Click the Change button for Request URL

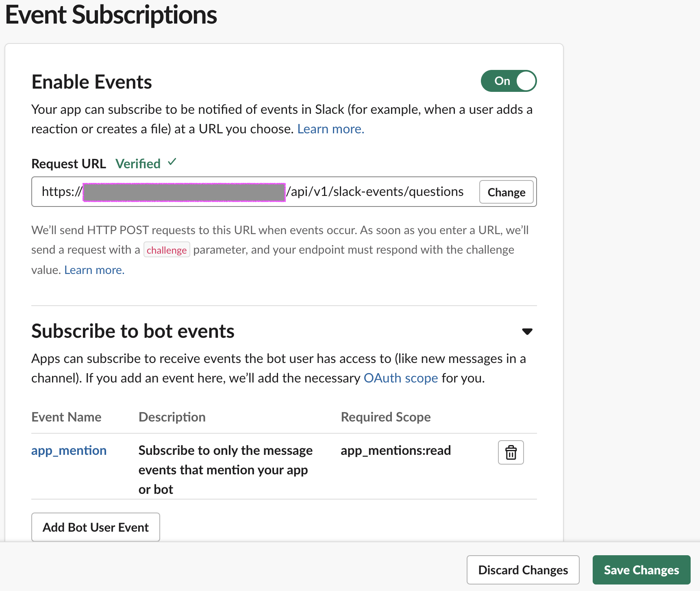click(506, 192)
